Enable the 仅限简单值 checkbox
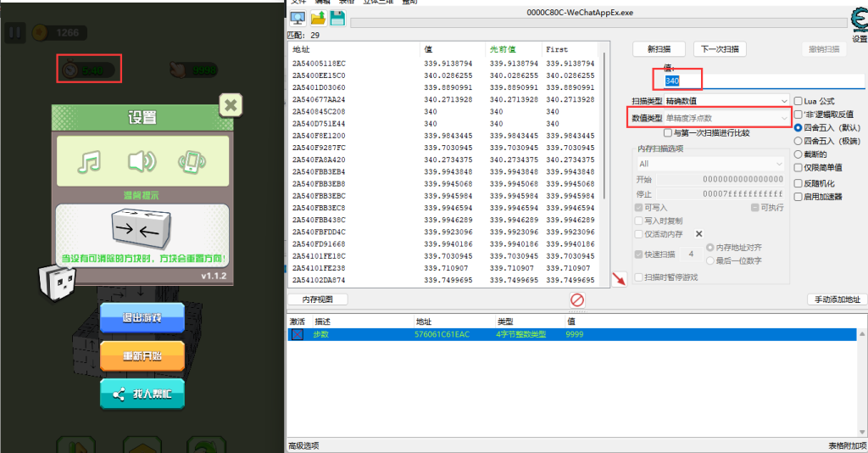Viewport: 868px width, 453px height. [x=798, y=167]
